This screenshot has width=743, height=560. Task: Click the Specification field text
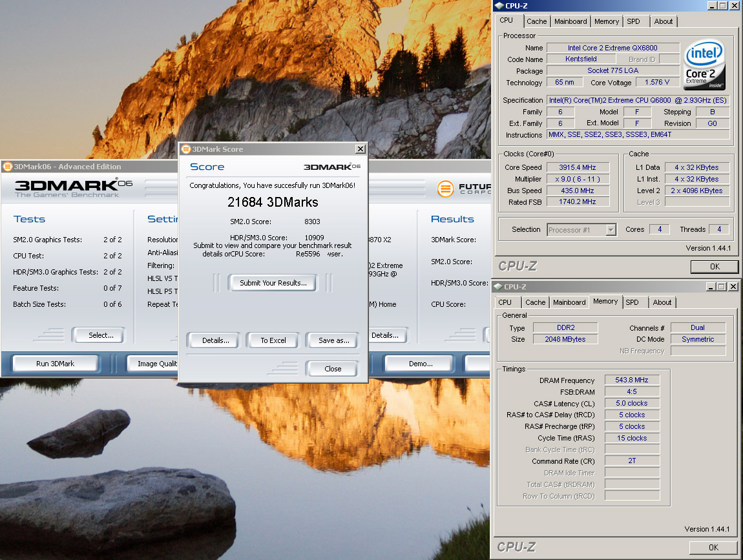638,101
